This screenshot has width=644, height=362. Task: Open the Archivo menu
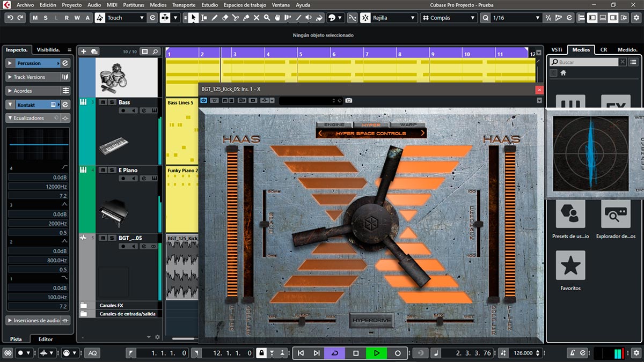point(25,5)
